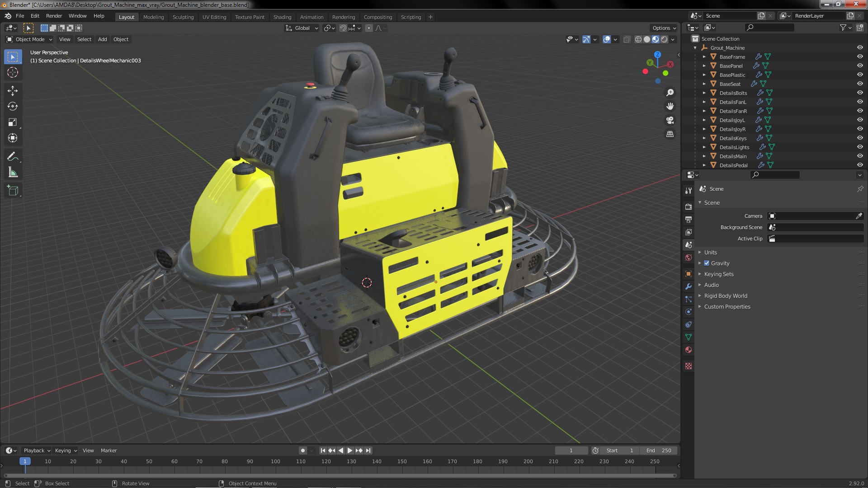
Task: Open the Texture properties checker tab
Action: pos(689,366)
